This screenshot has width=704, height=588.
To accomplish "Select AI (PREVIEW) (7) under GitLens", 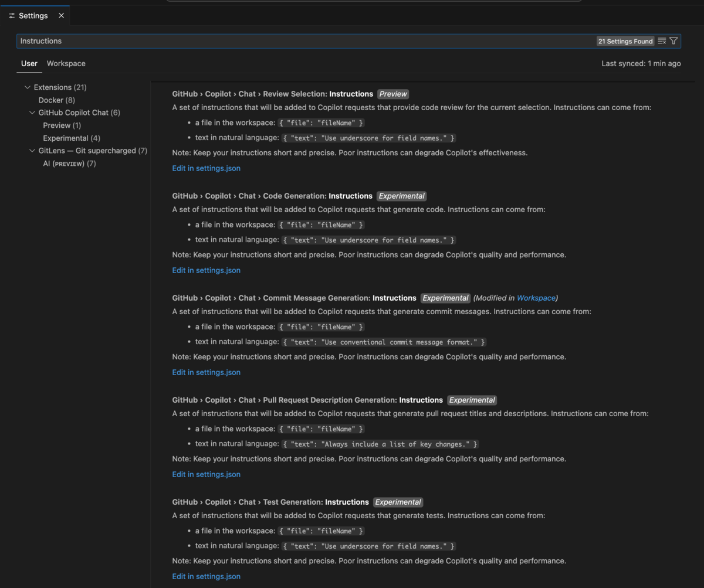I will [69, 164].
